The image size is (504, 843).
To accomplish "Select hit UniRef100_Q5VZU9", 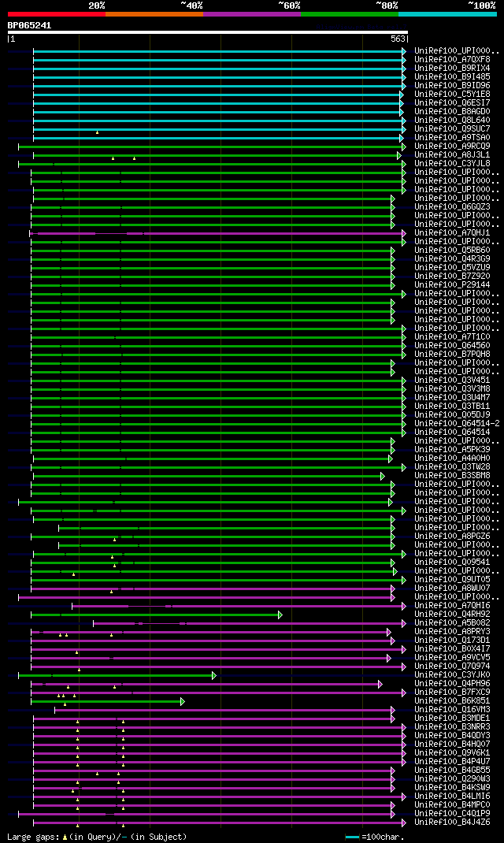I will (452, 267).
